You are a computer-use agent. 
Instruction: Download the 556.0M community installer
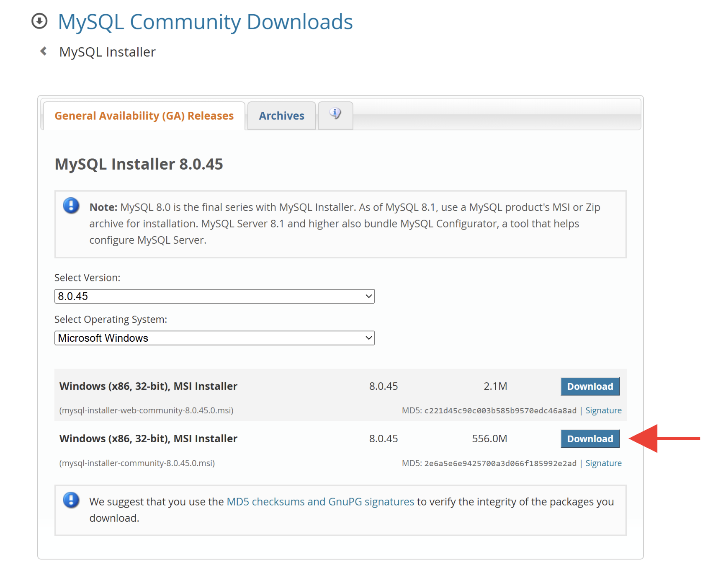coord(590,439)
